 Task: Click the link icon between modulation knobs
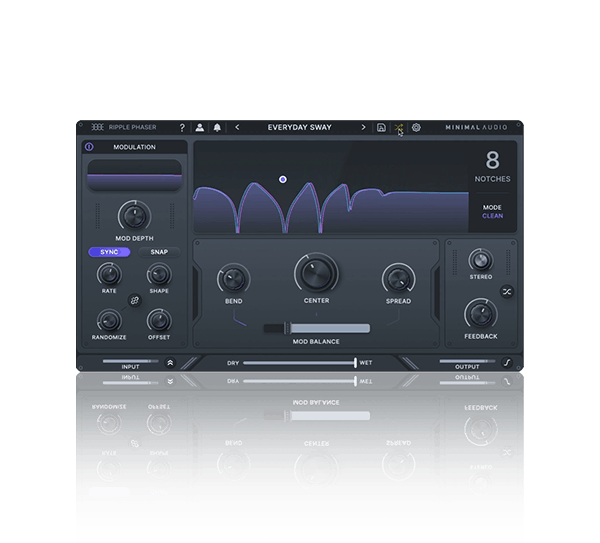[x=134, y=299]
